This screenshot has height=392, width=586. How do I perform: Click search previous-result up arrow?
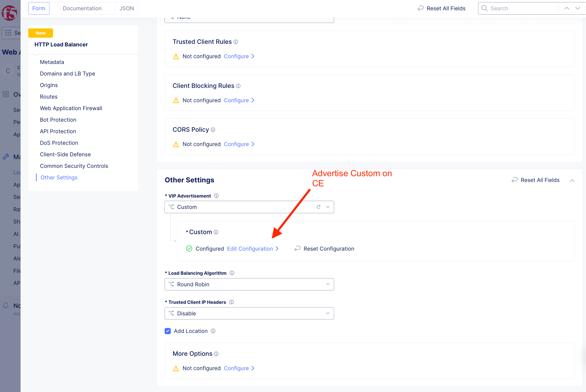567,8
